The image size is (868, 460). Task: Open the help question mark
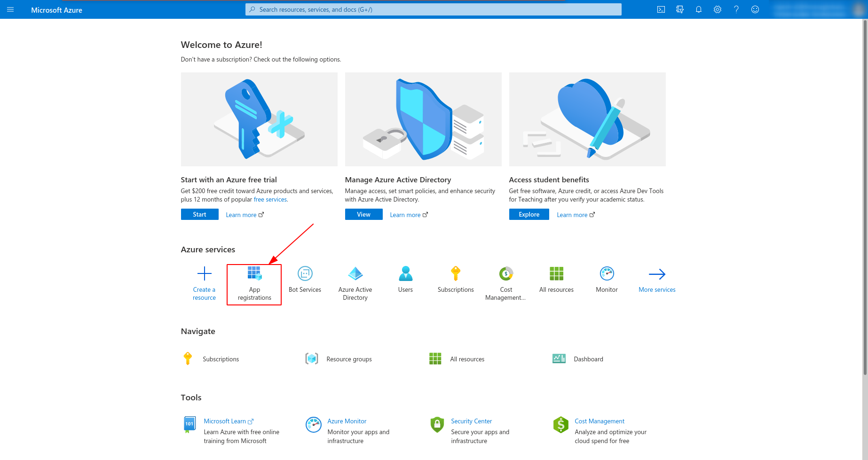click(x=736, y=9)
